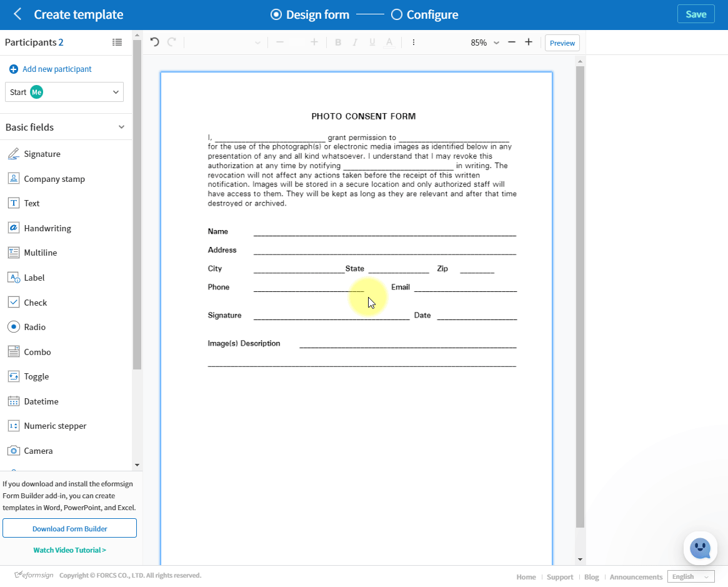Open the participants list icon
Viewport: 728px width, 587px height.
click(x=117, y=42)
